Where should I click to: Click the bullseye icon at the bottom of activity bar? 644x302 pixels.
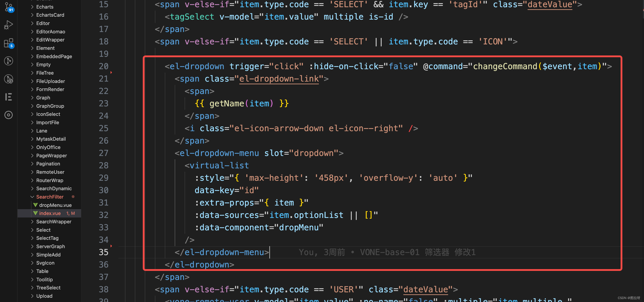[x=9, y=115]
